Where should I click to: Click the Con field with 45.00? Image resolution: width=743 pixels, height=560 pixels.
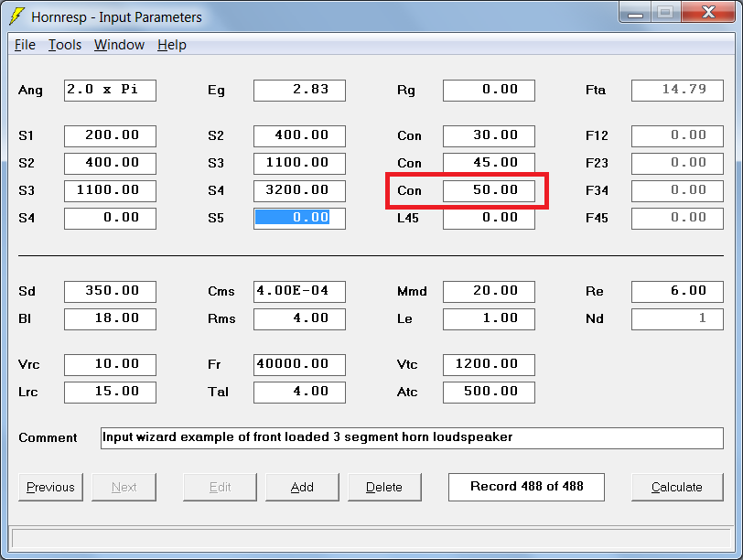489,164
